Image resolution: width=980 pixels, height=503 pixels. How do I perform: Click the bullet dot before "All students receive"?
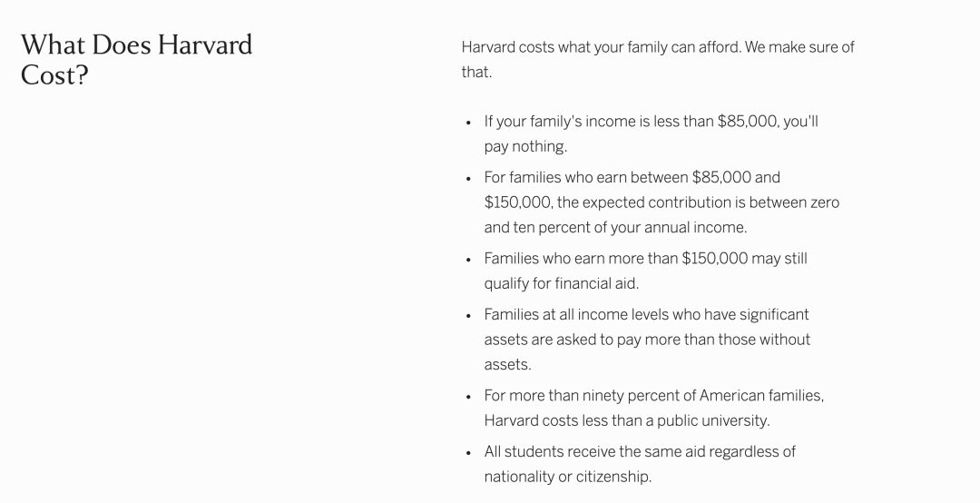point(468,452)
